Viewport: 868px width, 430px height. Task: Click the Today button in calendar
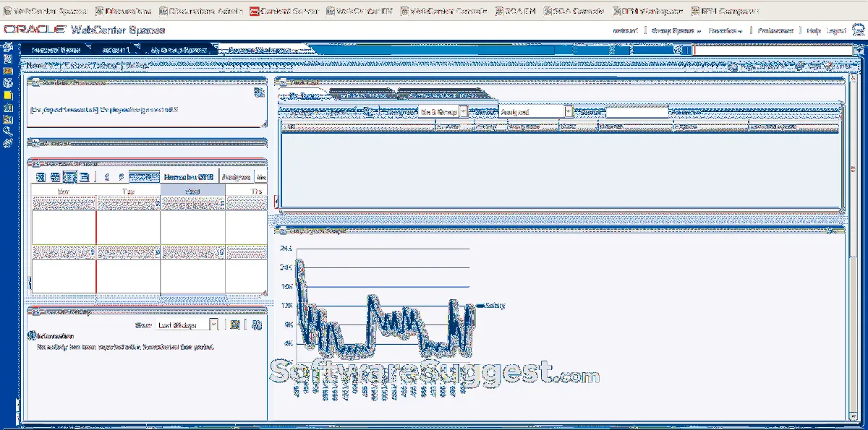145,177
